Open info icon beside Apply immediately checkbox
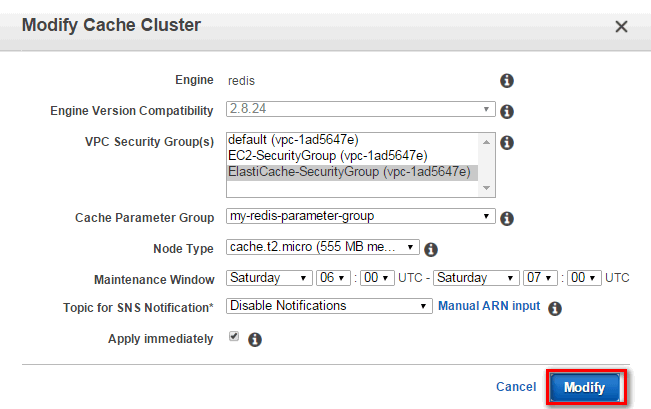651x409 pixels. (255, 340)
